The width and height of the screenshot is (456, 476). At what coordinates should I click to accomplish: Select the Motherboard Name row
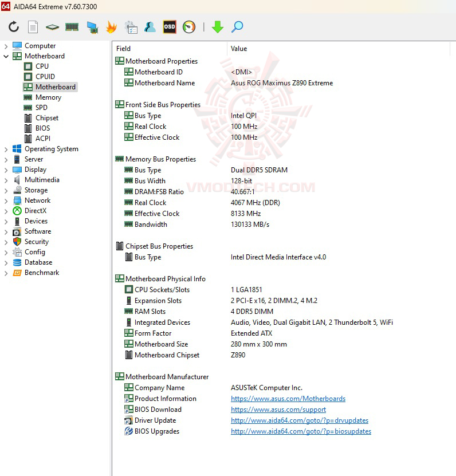[229, 83]
